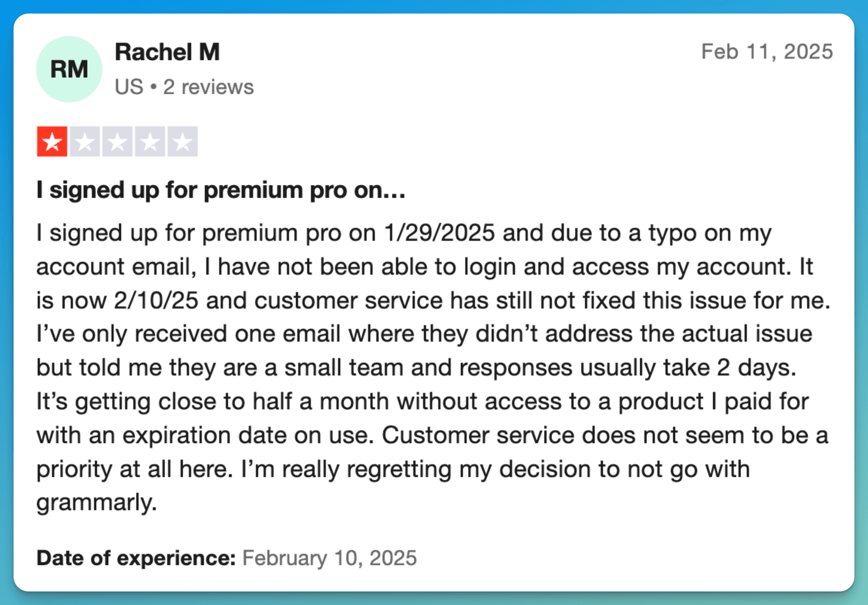Click the white review card background
This screenshot has height=605, width=868.
[x=636, y=563]
